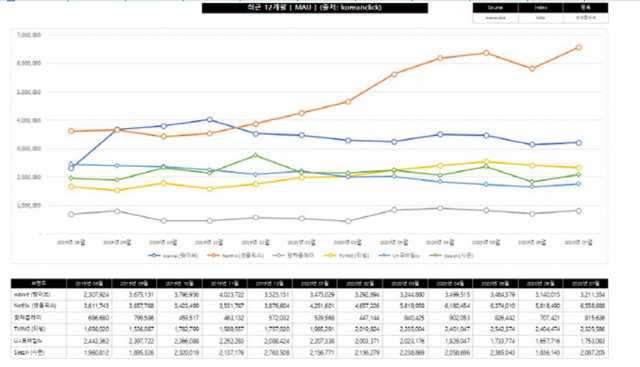
Task: Click the Seezn legend entry under the chart
Action: 451,256
